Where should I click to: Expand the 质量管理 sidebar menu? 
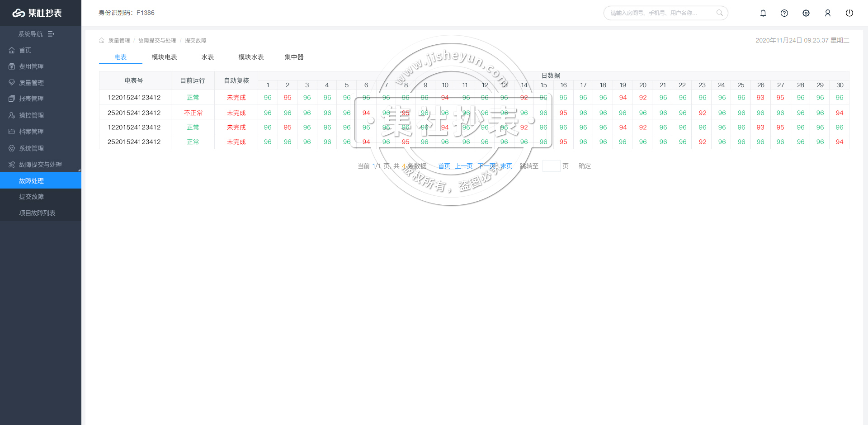pos(31,83)
